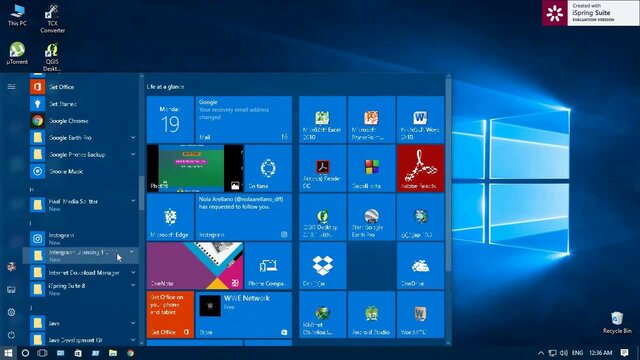This screenshot has height=360, width=640.
Task: Click the Power button in Start
Action: [11, 335]
